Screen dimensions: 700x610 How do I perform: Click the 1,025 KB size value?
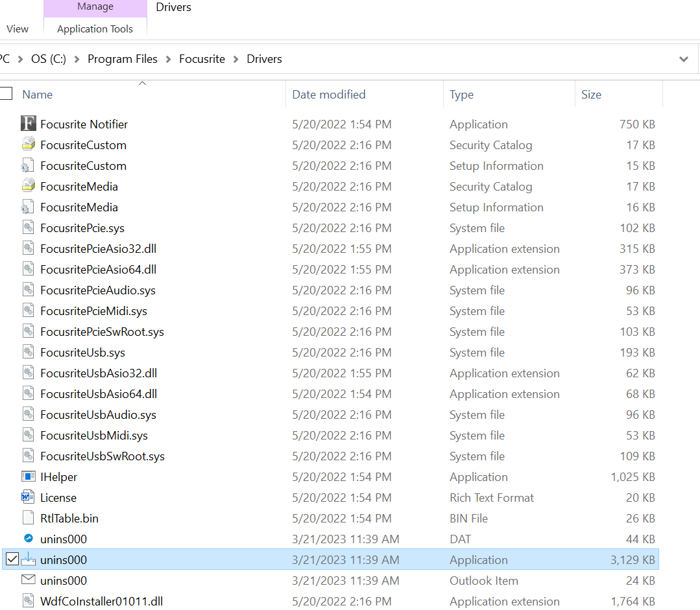[633, 477]
